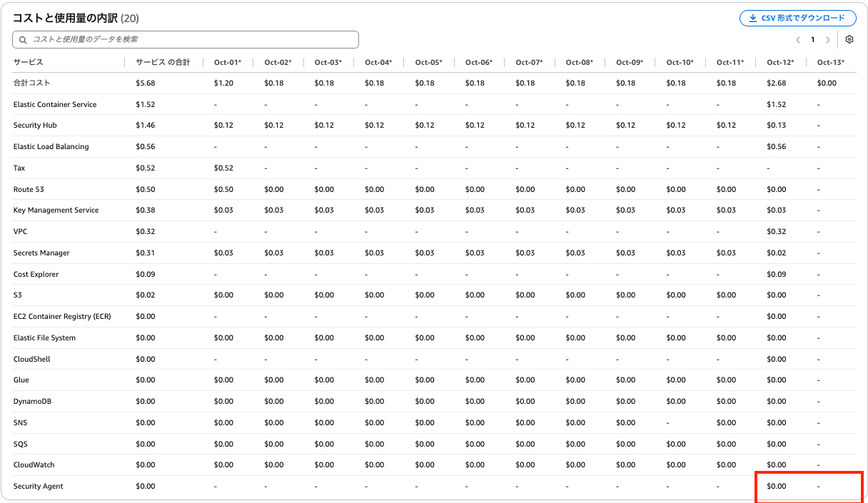Click the サービス column header
Viewport: 868px width, 503px height.
29,63
